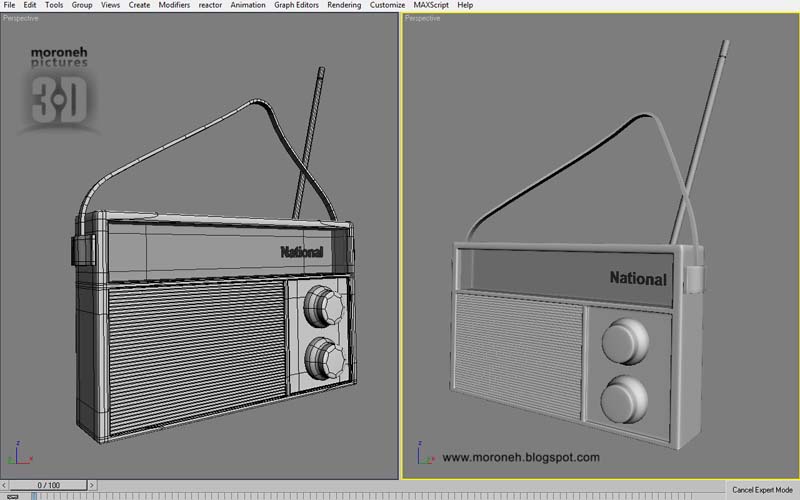Click Cancel Expert Mode button

762,490
